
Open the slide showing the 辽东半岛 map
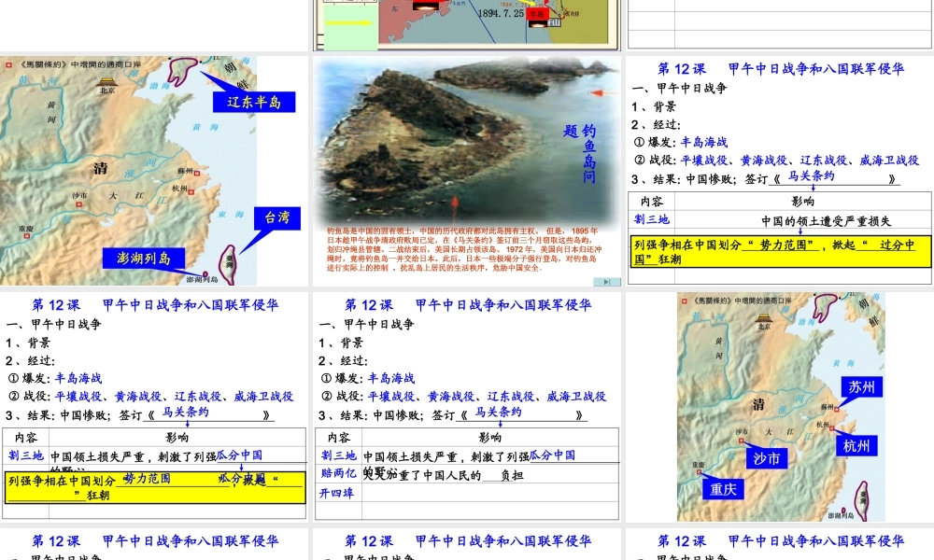pyautogui.click(x=154, y=171)
